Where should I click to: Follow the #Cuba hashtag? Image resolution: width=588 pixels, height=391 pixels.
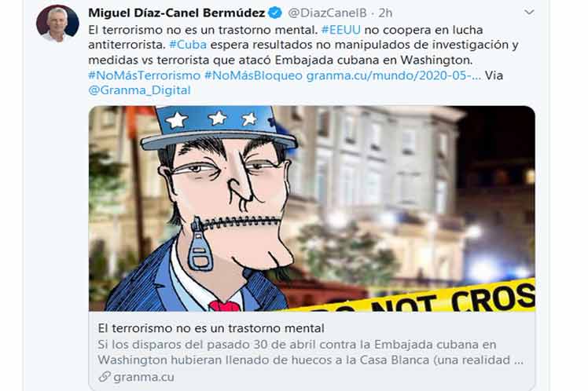pos(188,45)
